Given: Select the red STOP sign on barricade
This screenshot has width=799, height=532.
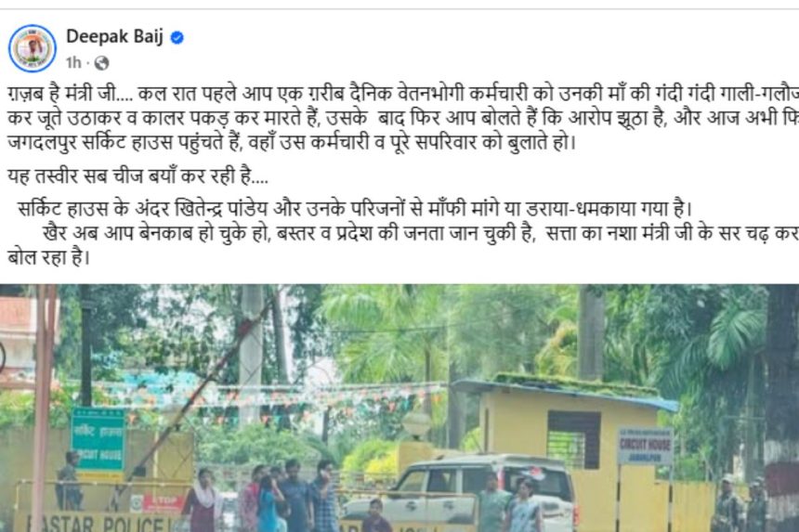Looking at the screenshot, I should [164, 503].
